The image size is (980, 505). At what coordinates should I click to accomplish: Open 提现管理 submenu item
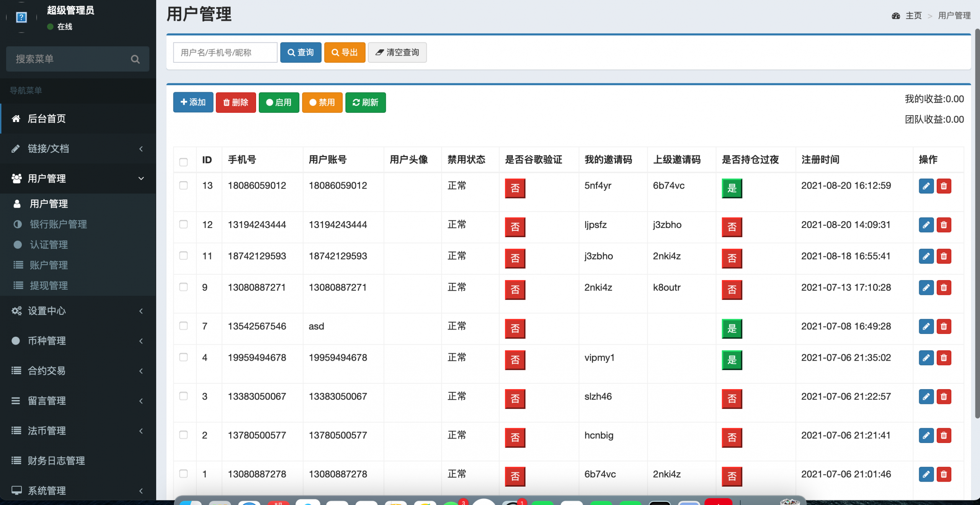49,285
